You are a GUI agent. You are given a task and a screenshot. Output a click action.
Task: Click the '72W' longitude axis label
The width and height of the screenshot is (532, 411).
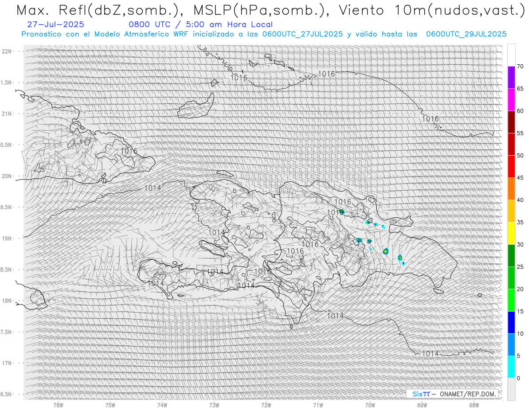click(x=266, y=405)
